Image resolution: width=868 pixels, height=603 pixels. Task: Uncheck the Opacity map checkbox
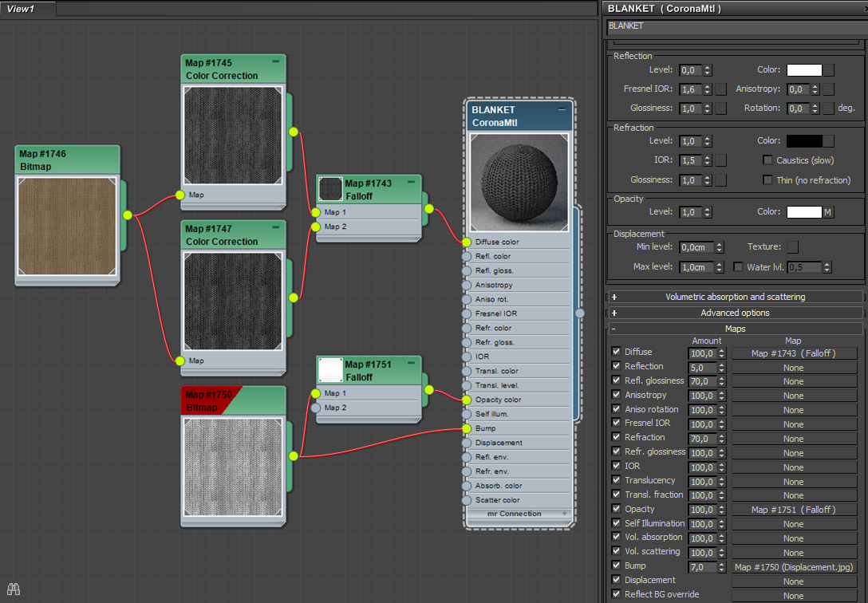pyautogui.click(x=616, y=508)
